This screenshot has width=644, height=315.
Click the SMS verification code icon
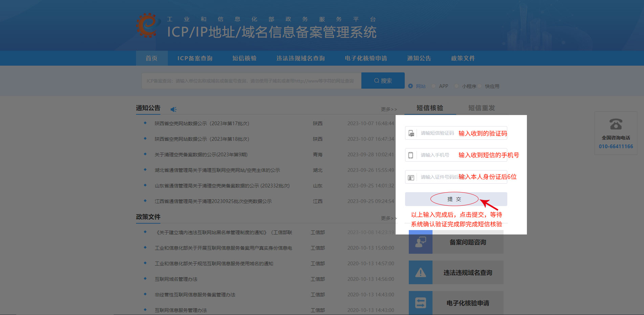click(411, 133)
